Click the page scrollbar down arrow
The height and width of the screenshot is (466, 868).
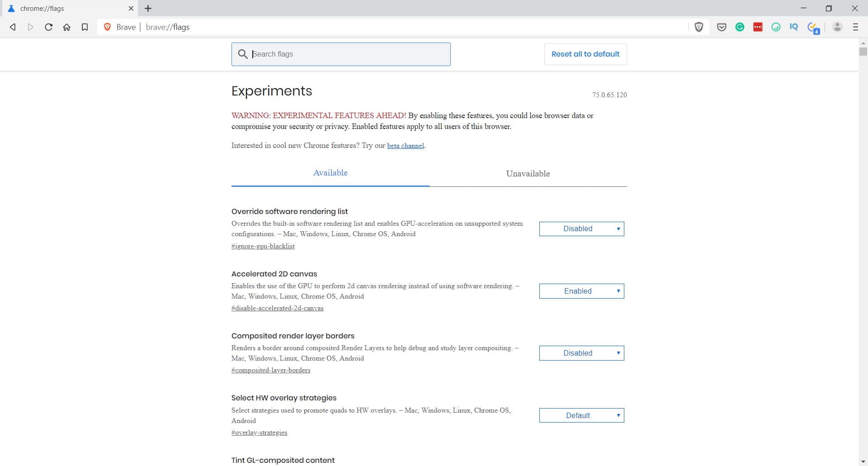(863, 461)
